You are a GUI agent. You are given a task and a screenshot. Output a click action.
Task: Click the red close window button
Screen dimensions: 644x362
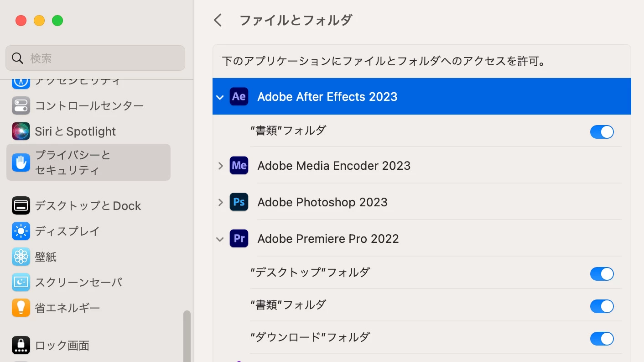tap(21, 21)
